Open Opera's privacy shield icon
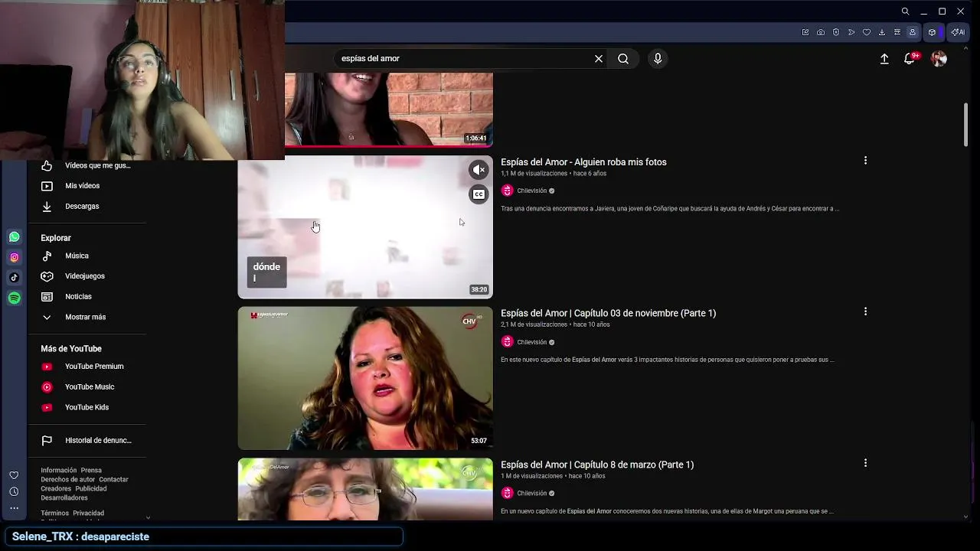Screen dimensions: 980x551 tap(836, 32)
